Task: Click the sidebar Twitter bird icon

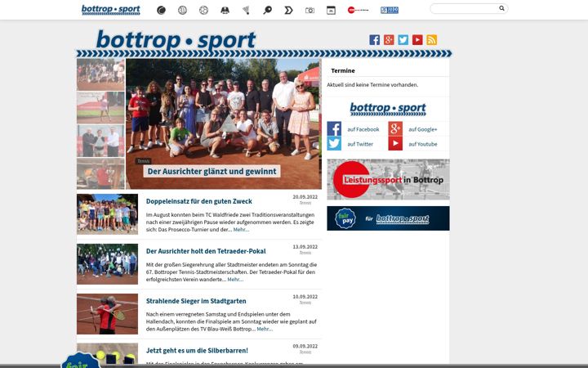Action: [x=334, y=143]
